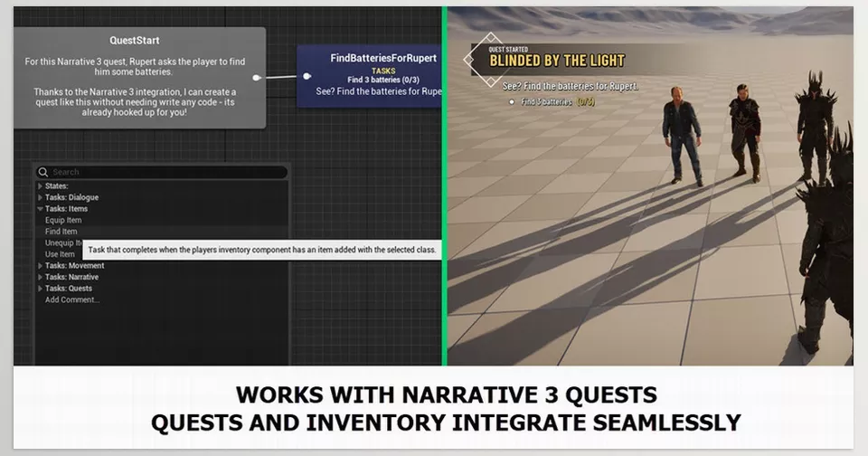Collapse the Tasks: Items category

40,209
